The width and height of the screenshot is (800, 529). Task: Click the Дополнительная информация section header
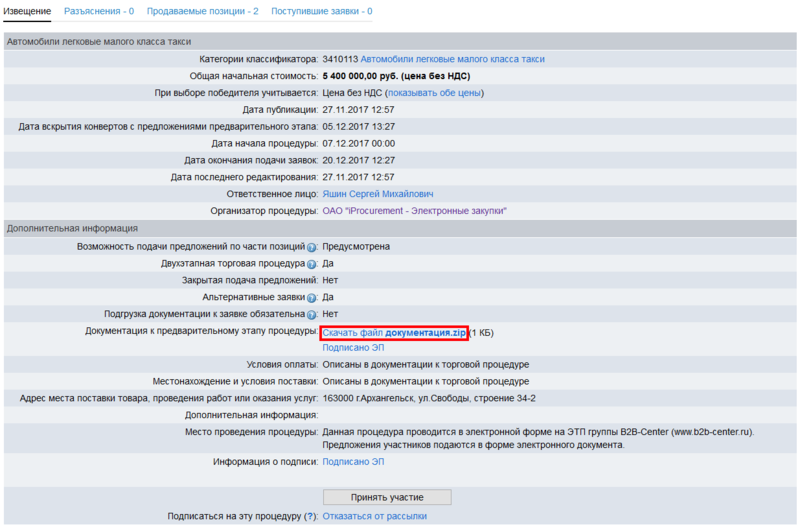coord(72,228)
